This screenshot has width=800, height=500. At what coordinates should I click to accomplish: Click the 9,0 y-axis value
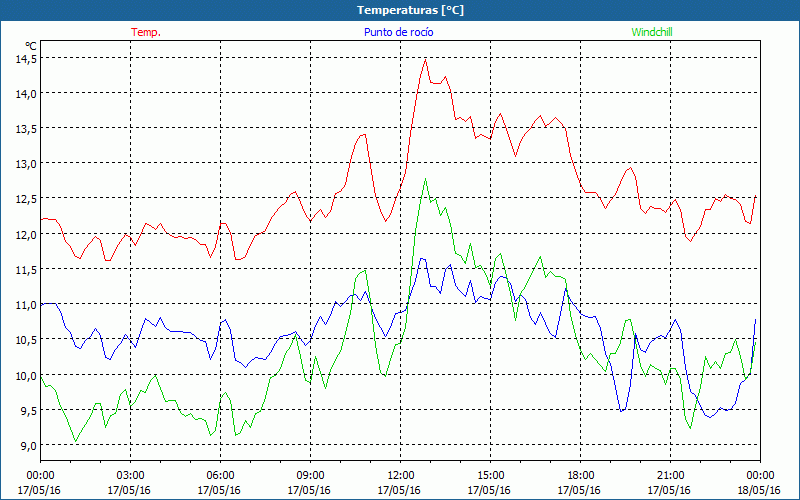29,445
